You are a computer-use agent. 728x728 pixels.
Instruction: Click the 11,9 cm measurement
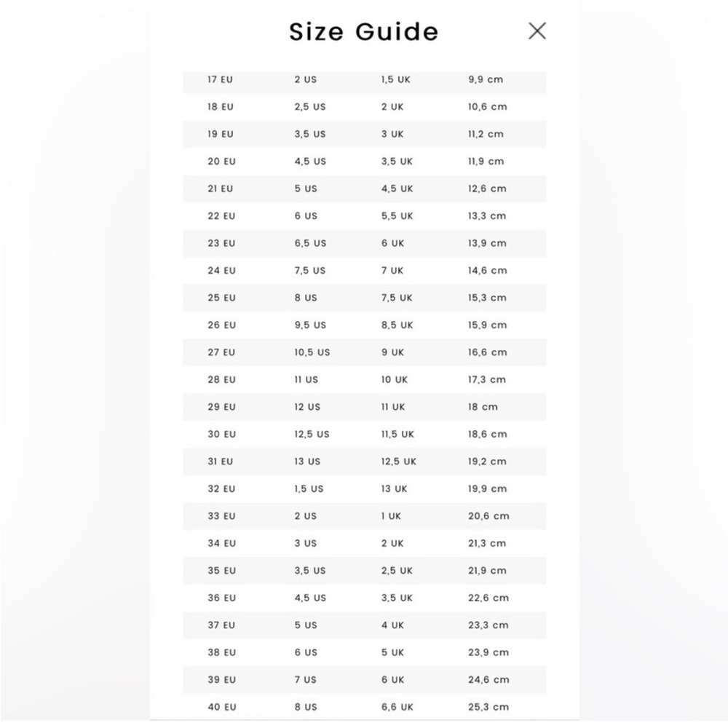pyautogui.click(x=486, y=162)
